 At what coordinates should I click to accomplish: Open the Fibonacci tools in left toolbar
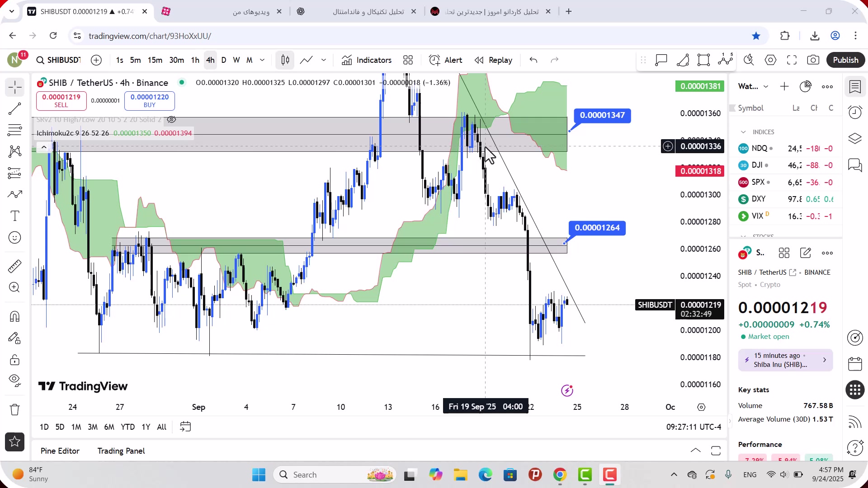(15, 130)
